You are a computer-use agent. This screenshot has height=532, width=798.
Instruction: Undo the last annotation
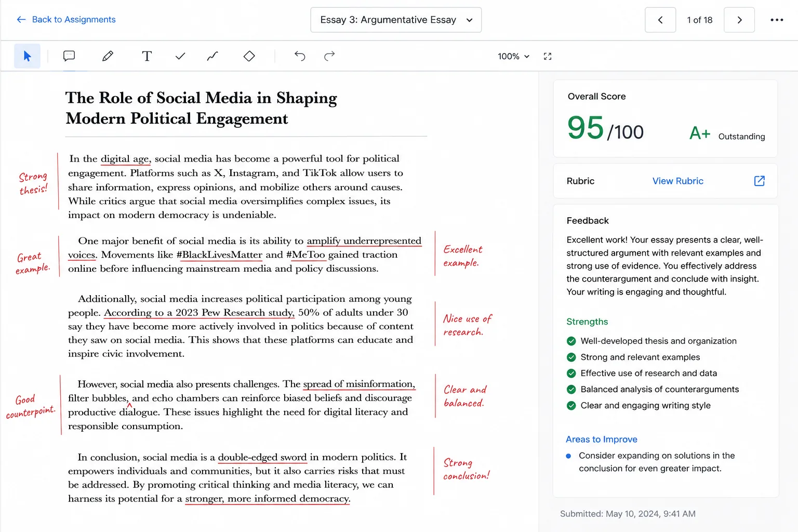pos(300,56)
